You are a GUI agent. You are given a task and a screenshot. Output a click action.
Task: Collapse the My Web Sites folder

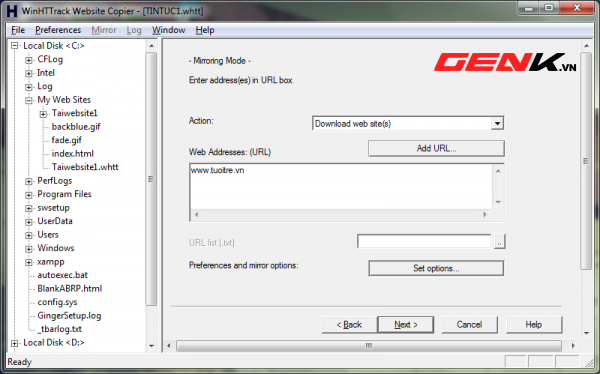29,100
